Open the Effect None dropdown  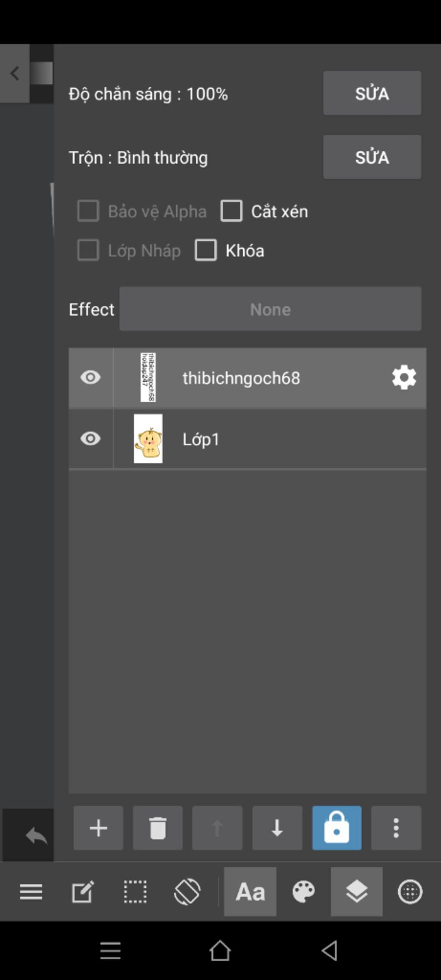[x=270, y=309]
